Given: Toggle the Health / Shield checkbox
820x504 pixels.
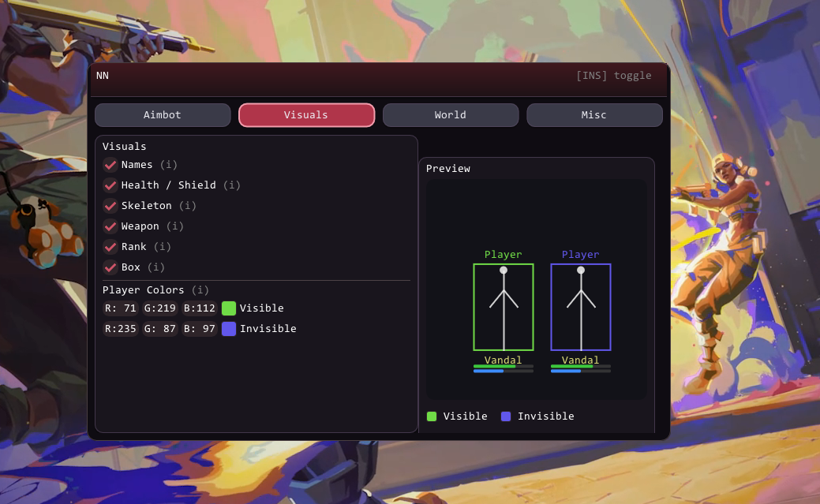Looking at the screenshot, I should coord(110,185).
